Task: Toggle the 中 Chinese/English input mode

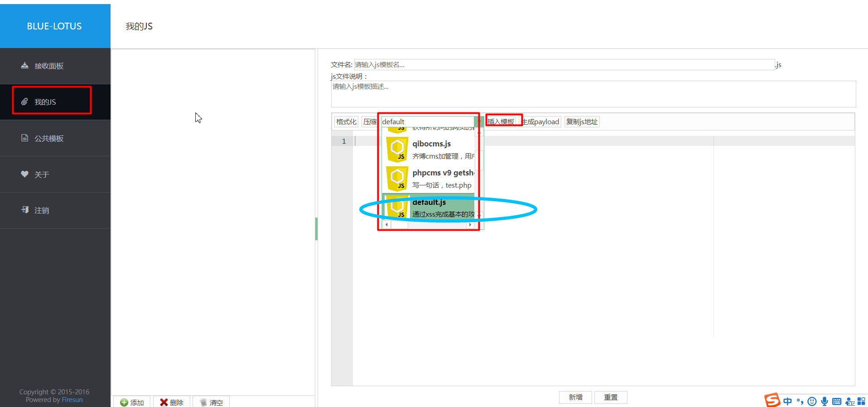Action: pos(787,401)
